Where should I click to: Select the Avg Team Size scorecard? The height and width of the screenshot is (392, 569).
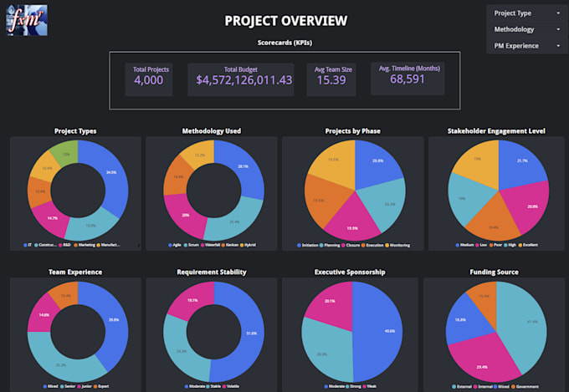[x=331, y=79]
